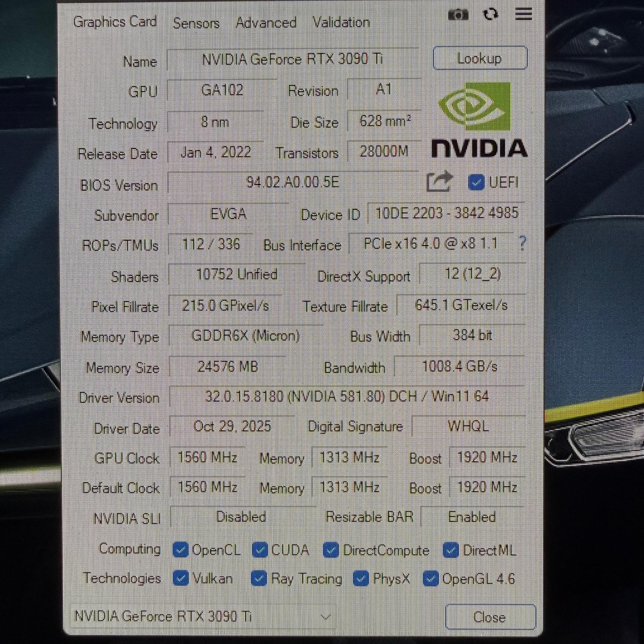Click the GPU value GA102
644x644 pixels.
coord(222,90)
